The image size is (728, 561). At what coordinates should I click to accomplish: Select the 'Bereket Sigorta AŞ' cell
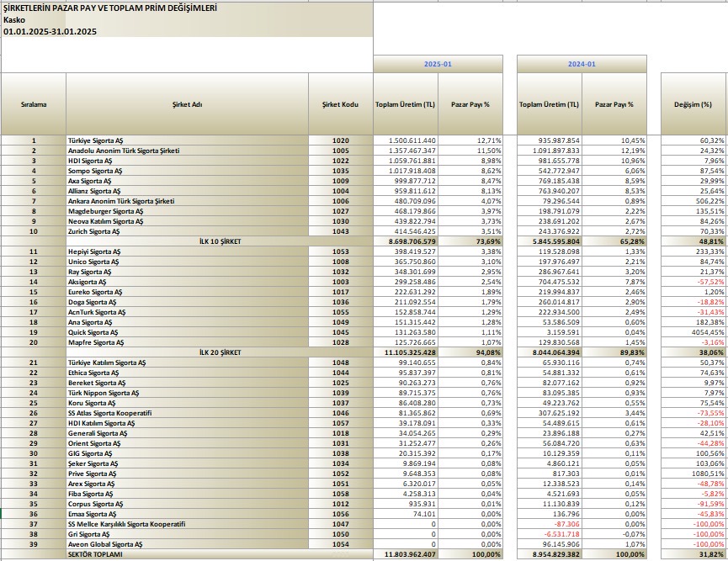click(x=187, y=383)
